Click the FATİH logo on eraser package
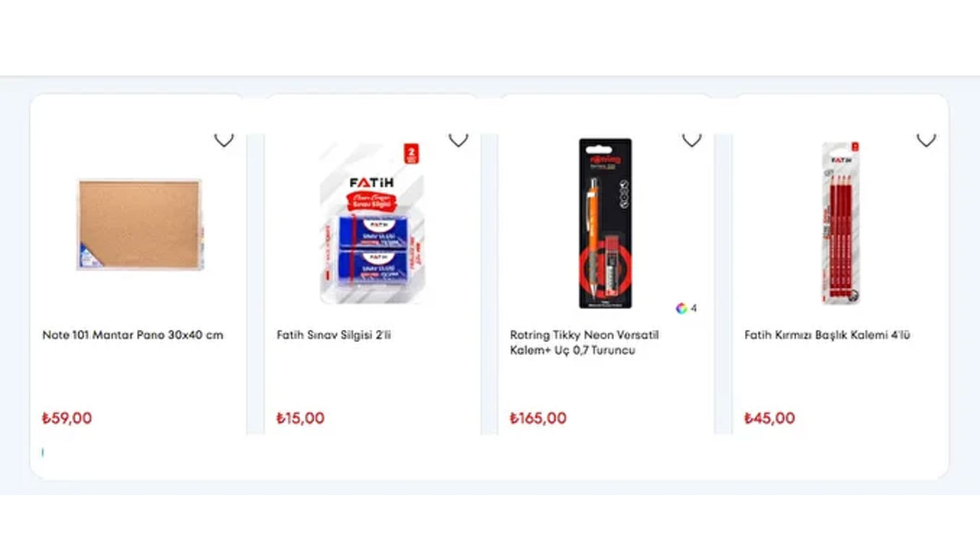 point(371,183)
